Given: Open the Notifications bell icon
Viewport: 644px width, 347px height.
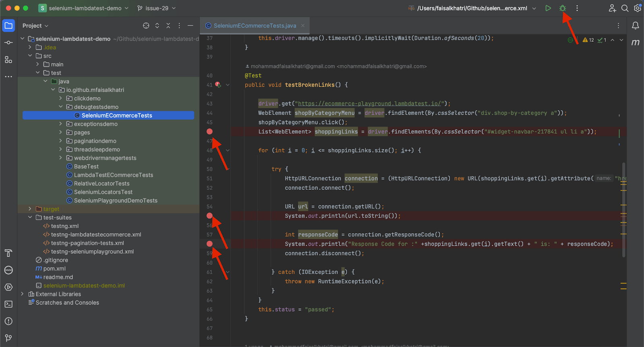Looking at the screenshot, I should click(635, 26).
